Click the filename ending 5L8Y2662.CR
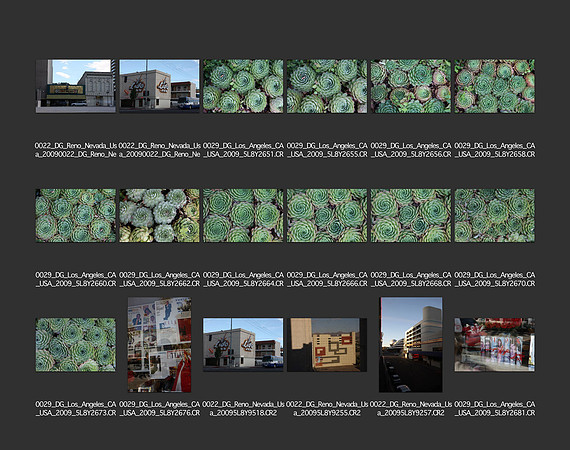The image size is (570, 450). (x=159, y=279)
